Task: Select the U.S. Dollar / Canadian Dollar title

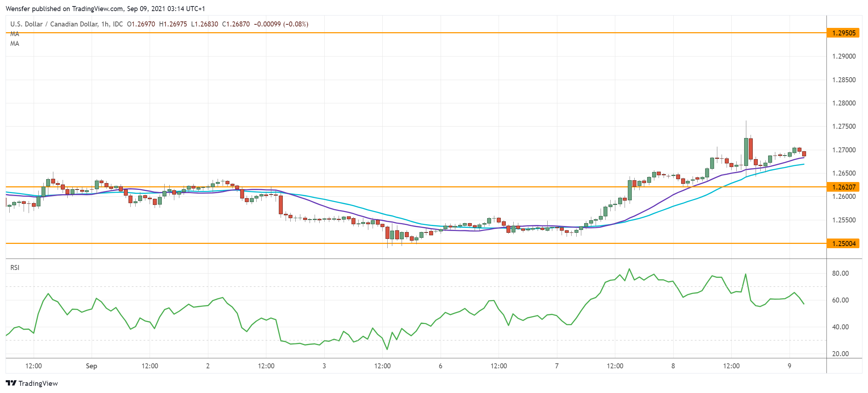Action: tap(54, 24)
